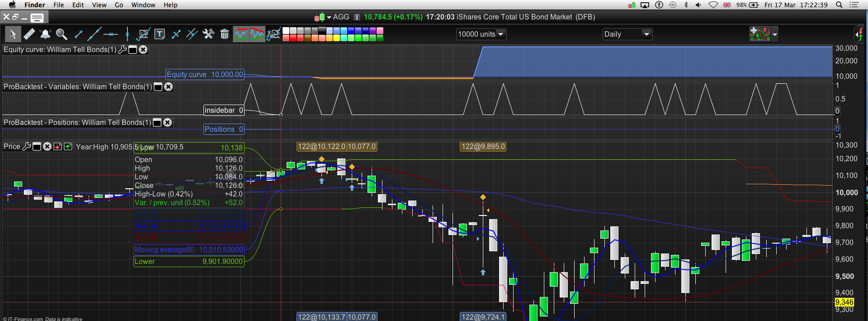The image size is (868, 321).
Task: Close the ProBacktest Positions panel
Action: point(167,123)
